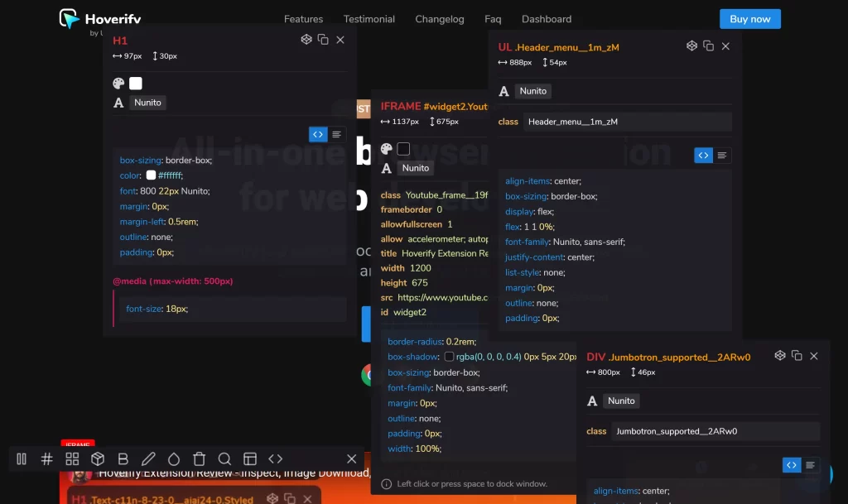Image resolution: width=848 pixels, height=504 pixels.
Task: Click the codepen cube icon in DIV Jumbotron panel
Action: 780,355
